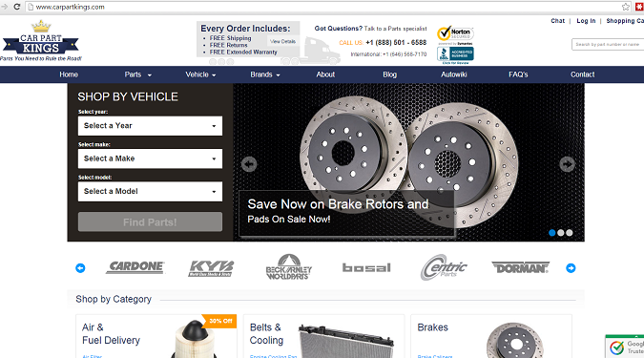Open the BBB Accredited Business badge
The width and height of the screenshot is (644, 358).
[x=455, y=54]
